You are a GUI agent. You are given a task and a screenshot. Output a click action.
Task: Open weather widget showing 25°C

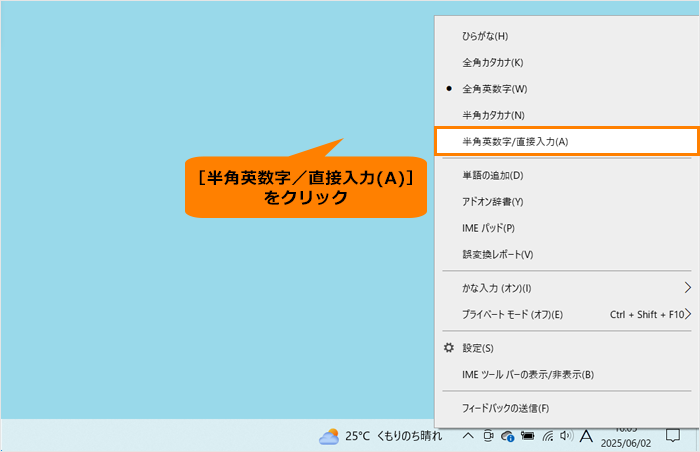[380, 436]
